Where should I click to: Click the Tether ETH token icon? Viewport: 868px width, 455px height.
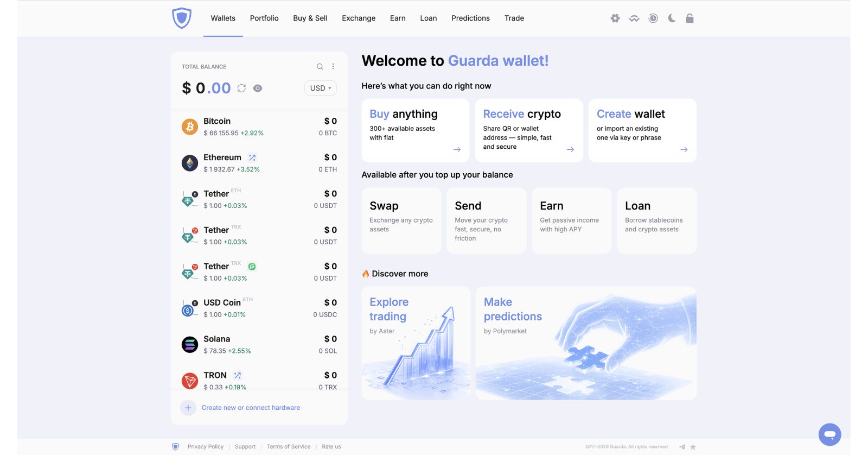[189, 199]
